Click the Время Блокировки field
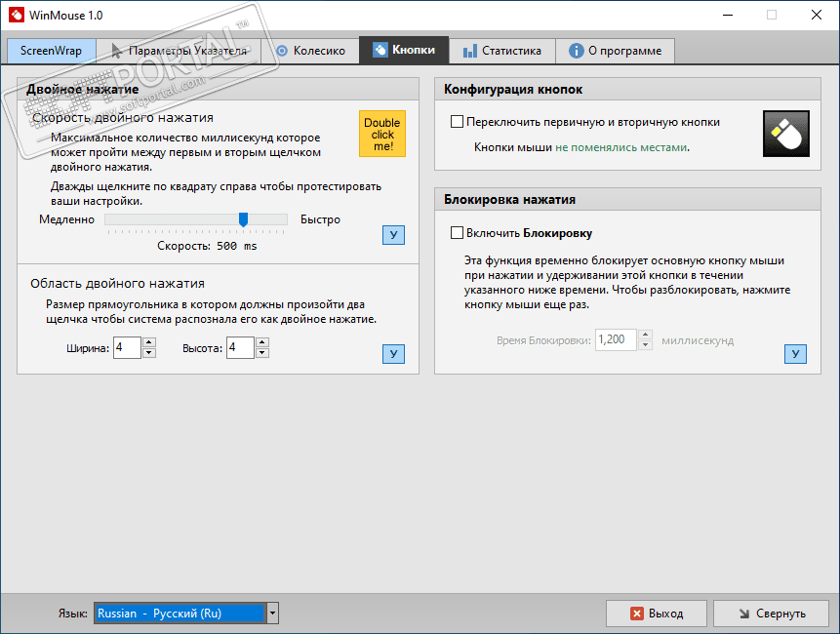 tap(616, 339)
